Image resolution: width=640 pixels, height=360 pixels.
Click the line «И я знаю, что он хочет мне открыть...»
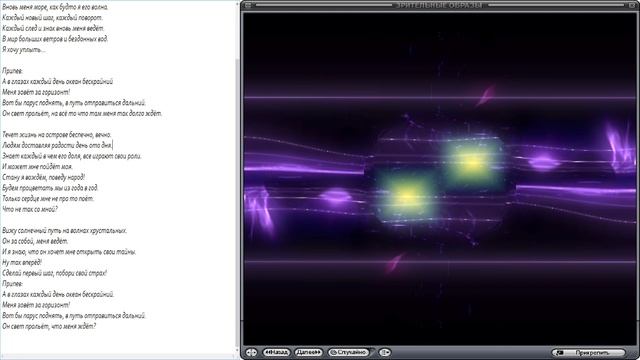pyautogui.click(x=69, y=251)
